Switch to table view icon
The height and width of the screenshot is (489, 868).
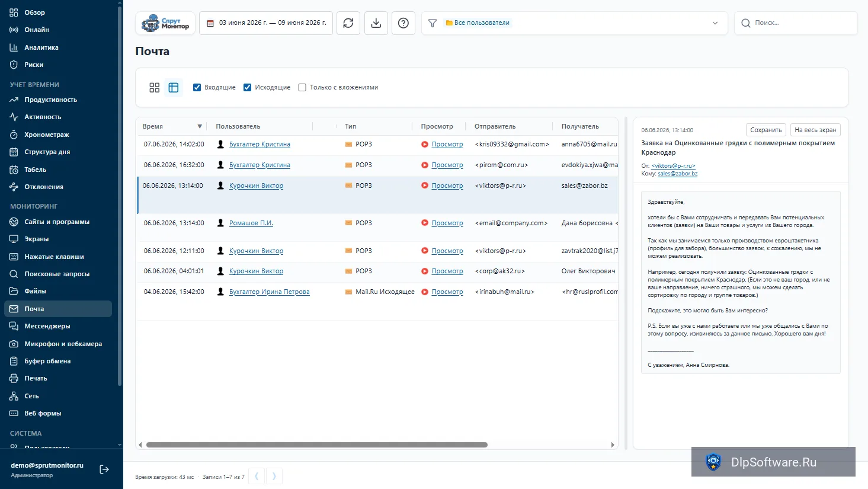pyautogui.click(x=174, y=88)
